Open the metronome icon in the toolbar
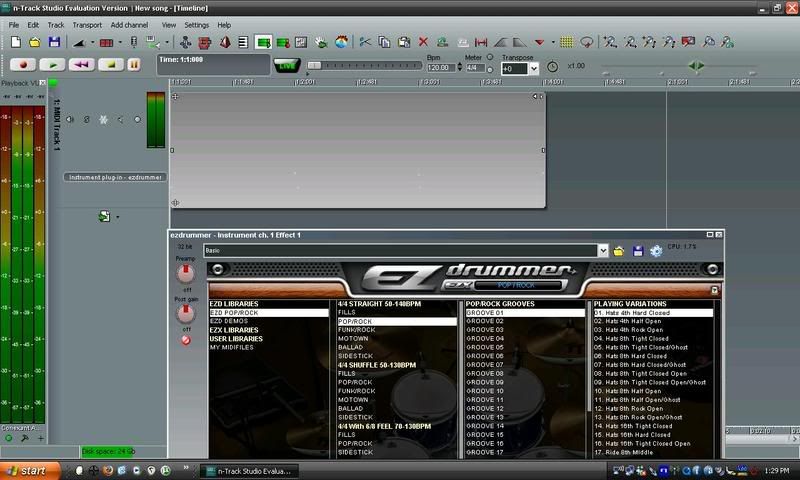The width and height of the screenshot is (800, 480). [225, 42]
